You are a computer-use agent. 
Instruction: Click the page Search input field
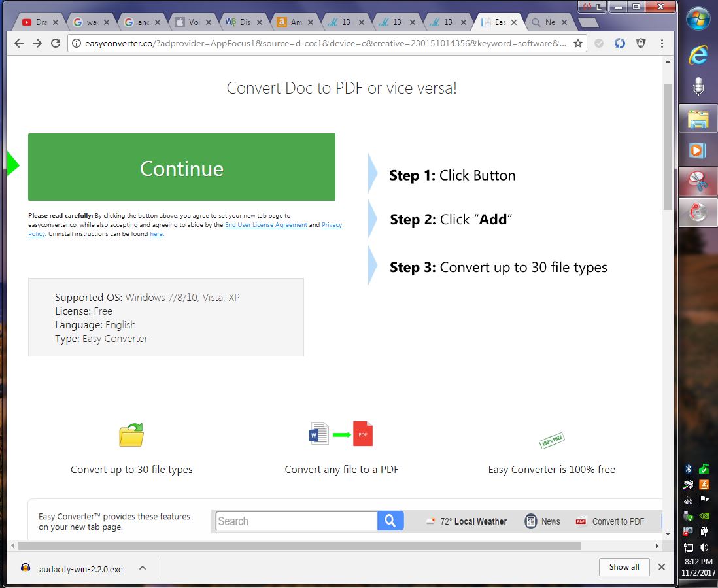click(296, 521)
